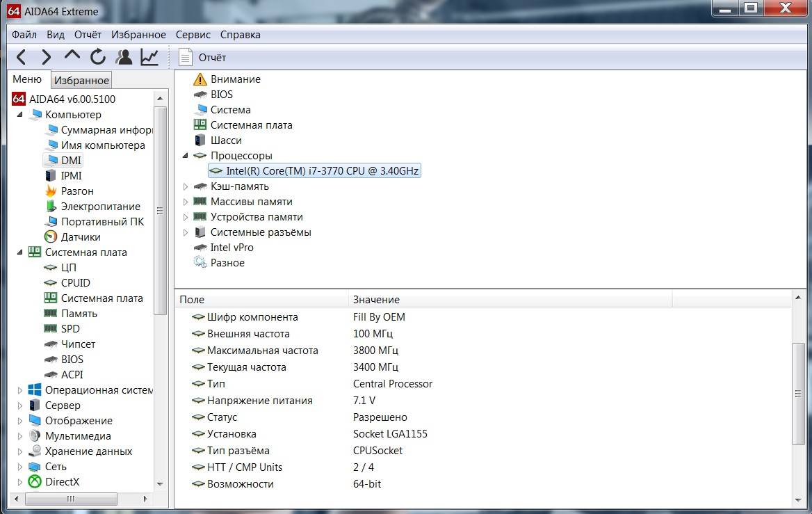Screen dimensions: 812x514
Task: Select Intel(R) Core(TM) i7-3770 CPU entry
Action: (314, 171)
